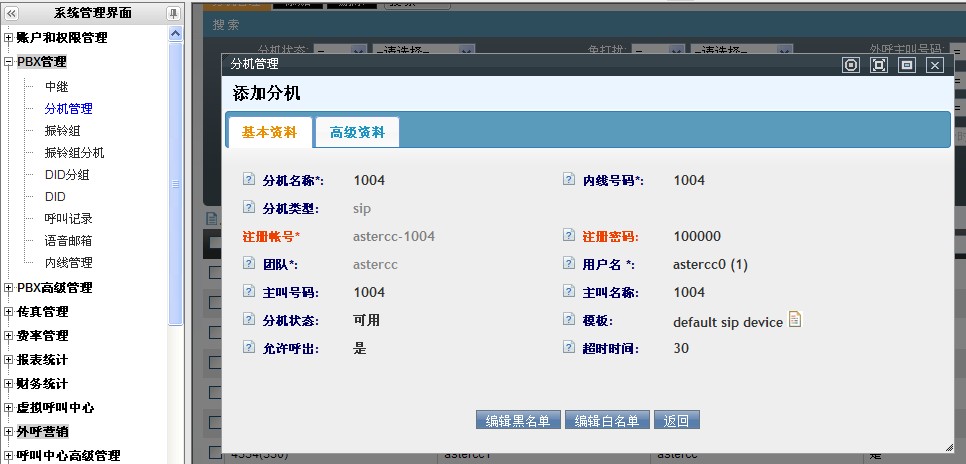Screen dimensions: 966x464
Task: Collapse the left sidebar with double-arrow icon
Action: [x=11, y=13]
